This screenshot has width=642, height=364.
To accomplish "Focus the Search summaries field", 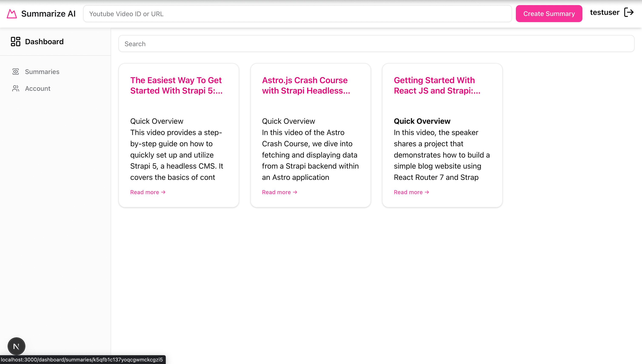I will [x=376, y=44].
